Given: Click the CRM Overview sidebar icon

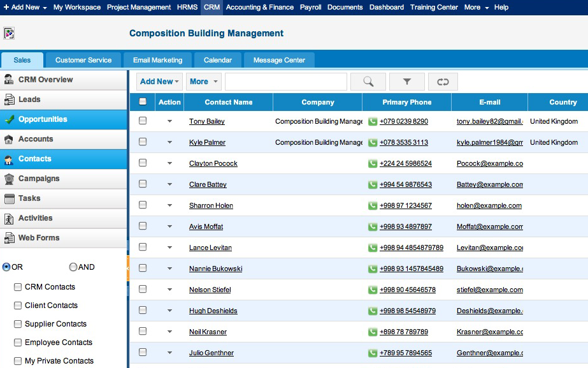Looking at the screenshot, I should 9,80.
